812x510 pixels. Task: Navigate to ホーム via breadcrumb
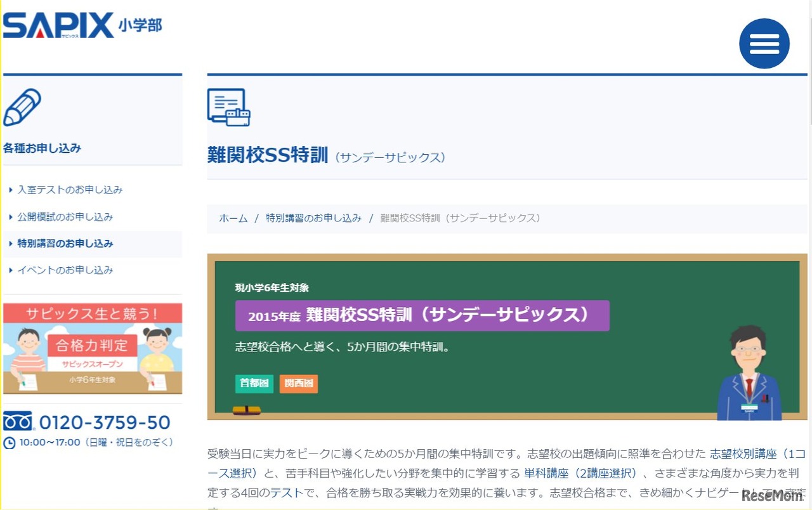tap(233, 218)
